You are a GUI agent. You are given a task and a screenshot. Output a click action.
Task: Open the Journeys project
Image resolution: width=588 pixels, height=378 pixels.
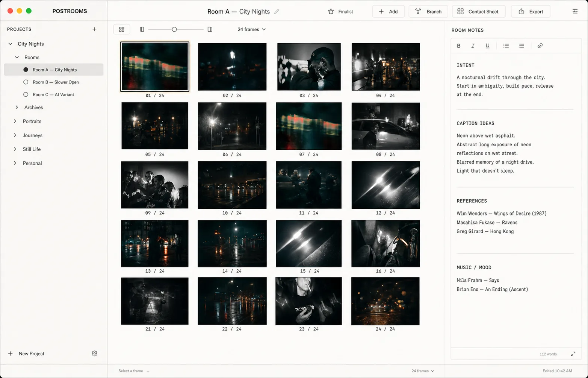click(32, 135)
